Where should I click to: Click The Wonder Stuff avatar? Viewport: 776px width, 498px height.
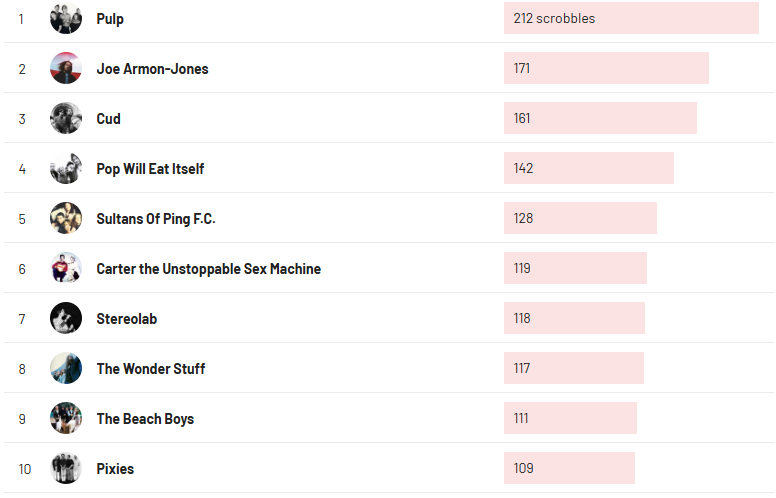(x=66, y=368)
